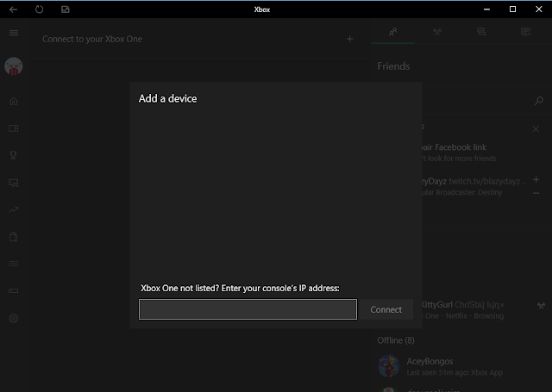Click the console IP address input field

point(248,309)
